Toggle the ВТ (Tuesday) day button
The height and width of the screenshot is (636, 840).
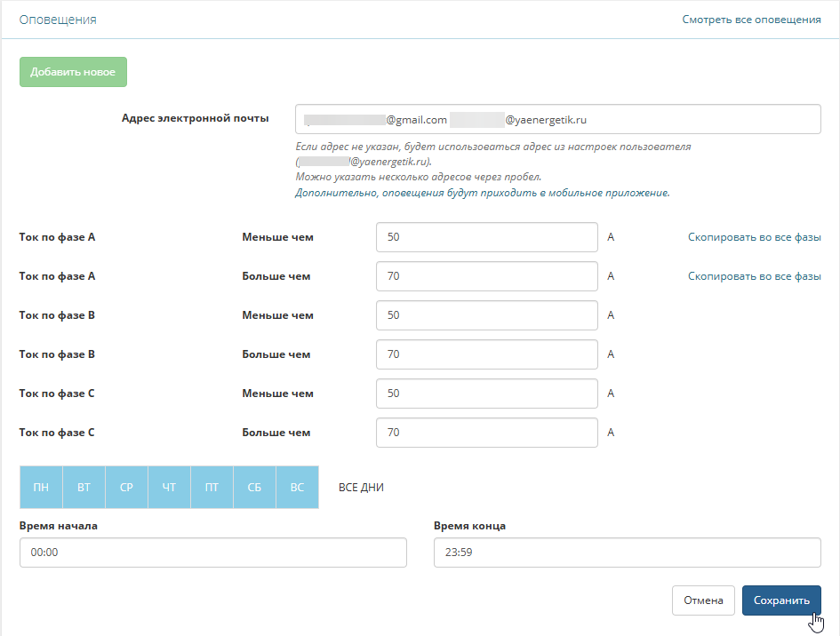(x=84, y=488)
